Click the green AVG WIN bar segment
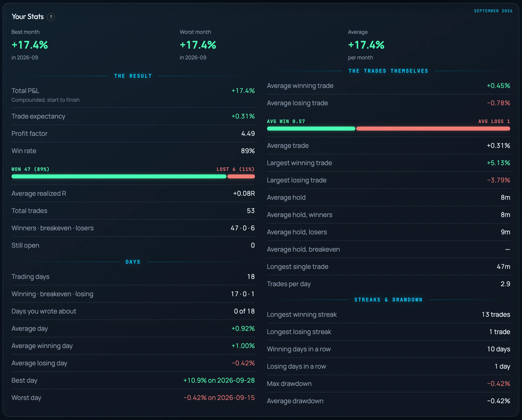 [311, 129]
